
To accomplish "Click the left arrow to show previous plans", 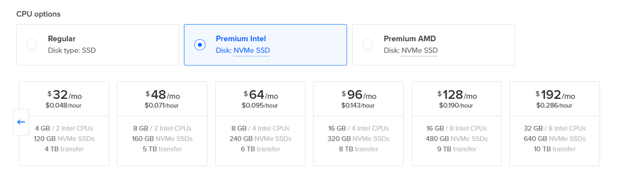I will [21, 122].
